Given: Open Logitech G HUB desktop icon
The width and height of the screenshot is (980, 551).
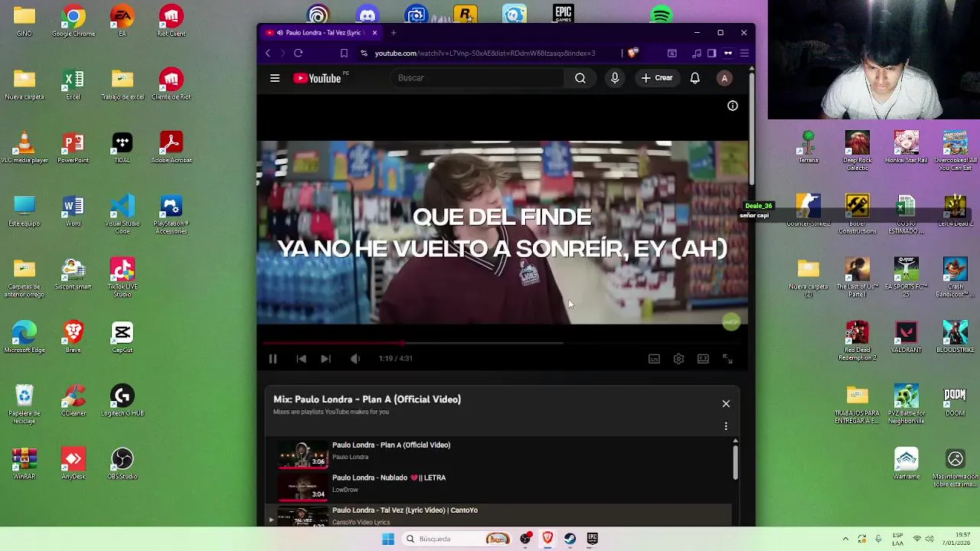Looking at the screenshot, I should pos(122,400).
